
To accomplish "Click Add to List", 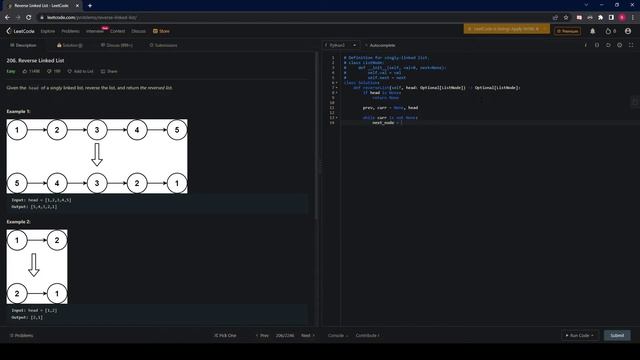I will point(80,71).
